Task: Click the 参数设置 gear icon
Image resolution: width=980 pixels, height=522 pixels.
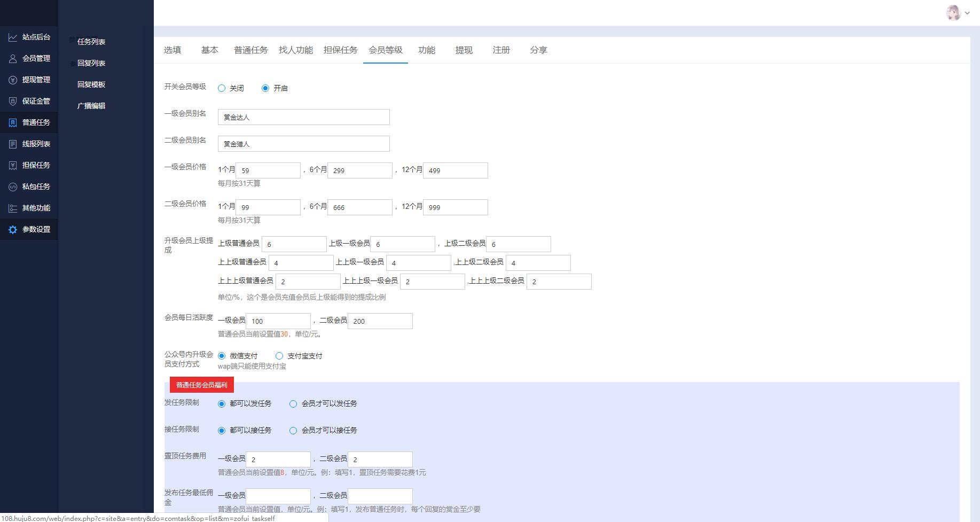Action: point(13,229)
